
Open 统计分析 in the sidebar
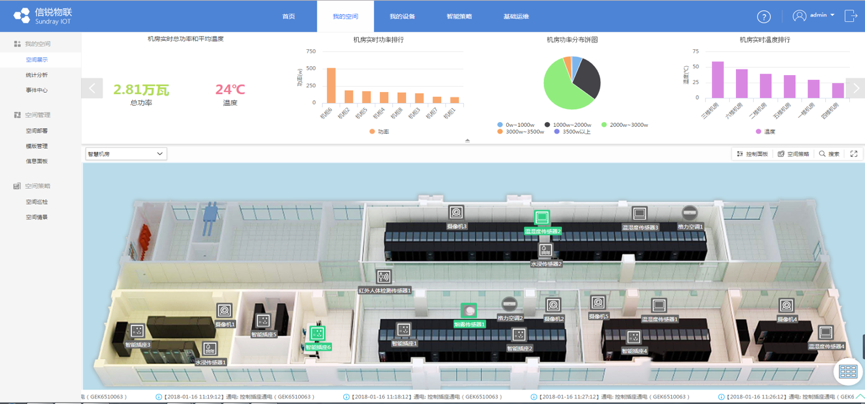point(37,75)
